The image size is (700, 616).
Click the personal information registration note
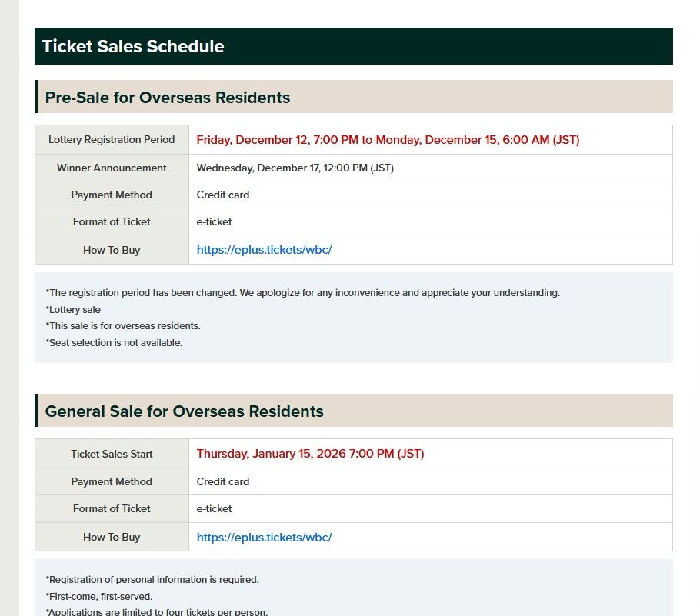[152, 580]
